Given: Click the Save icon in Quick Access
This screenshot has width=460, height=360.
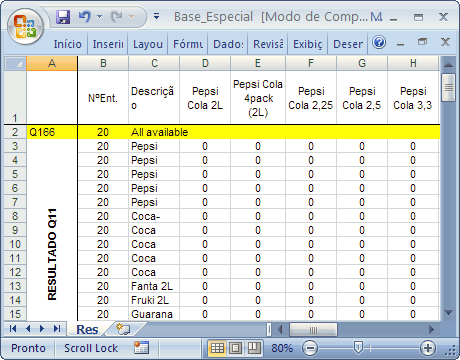Looking at the screenshot, I should tap(63, 16).
